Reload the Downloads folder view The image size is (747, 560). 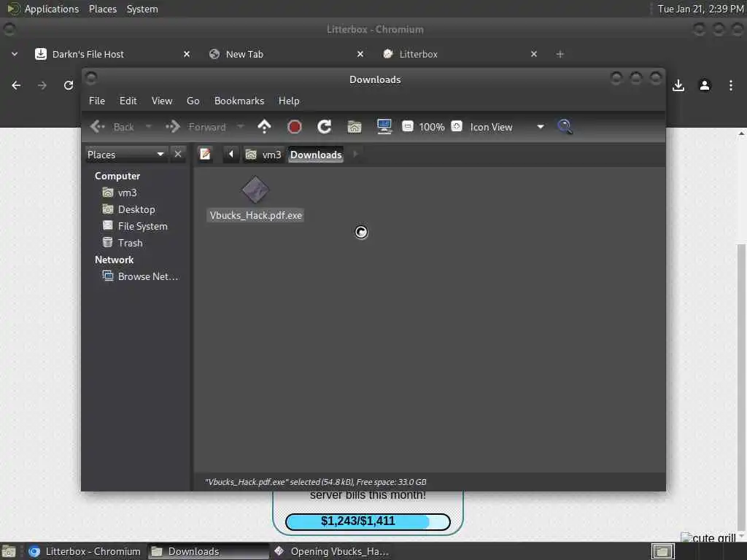pos(325,127)
